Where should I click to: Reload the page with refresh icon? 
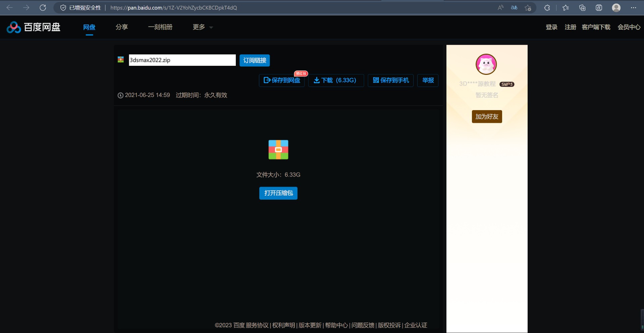pos(43,7)
